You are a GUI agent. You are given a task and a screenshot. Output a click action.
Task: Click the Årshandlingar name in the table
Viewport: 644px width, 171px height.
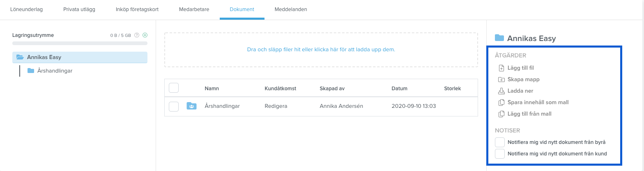point(222,106)
